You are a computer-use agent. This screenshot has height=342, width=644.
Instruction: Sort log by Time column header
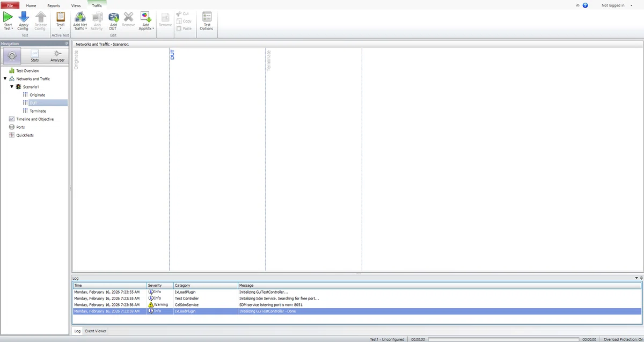pyautogui.click(x=110, y=285)
